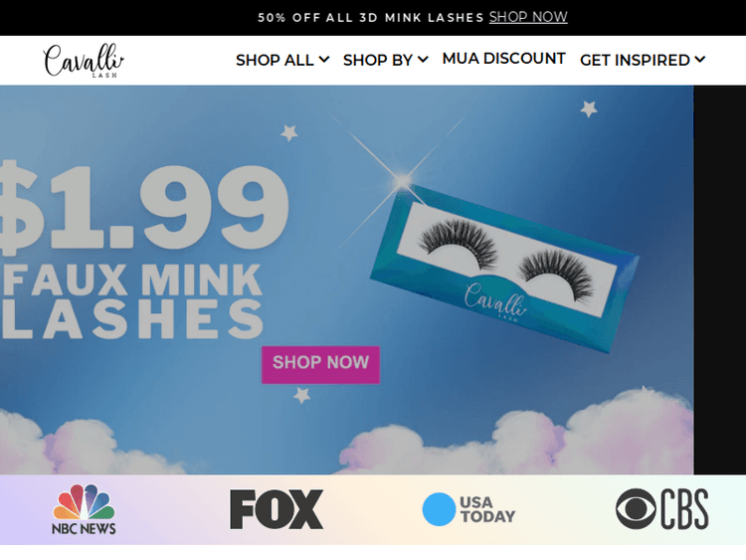Open the SHOP ALL menu label
Viewport: 746px width, 560px height.
coord(275,61)
